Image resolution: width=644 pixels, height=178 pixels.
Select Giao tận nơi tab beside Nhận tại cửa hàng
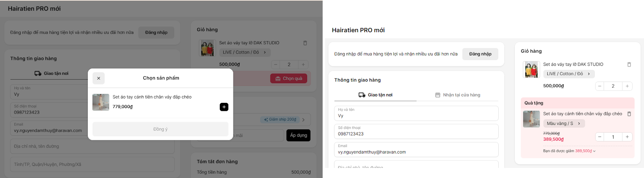(376, 95)
